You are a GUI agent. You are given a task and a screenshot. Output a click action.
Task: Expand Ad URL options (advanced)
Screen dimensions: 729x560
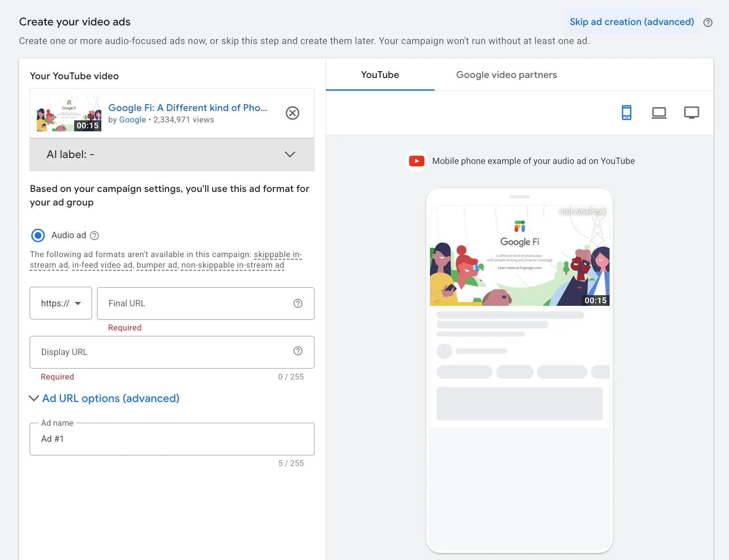click(104, 398)
